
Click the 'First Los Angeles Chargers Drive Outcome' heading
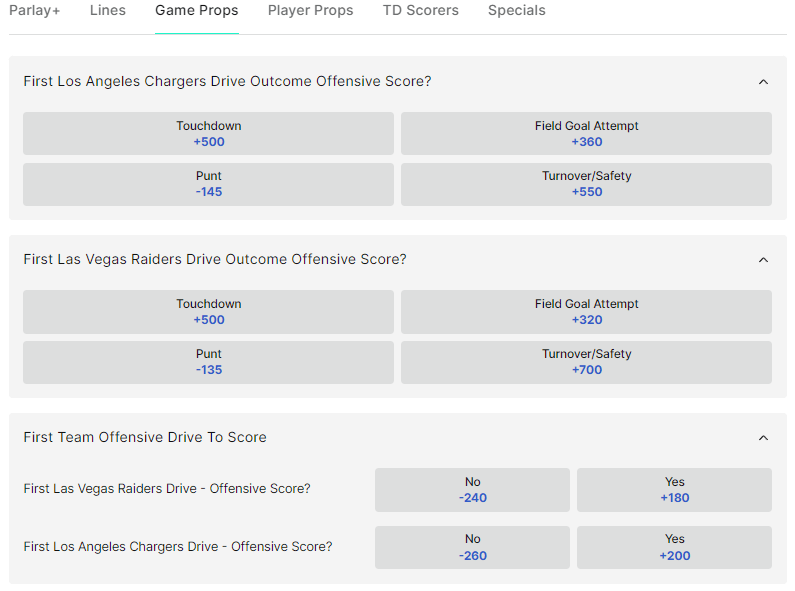click(x=227, y=82)
